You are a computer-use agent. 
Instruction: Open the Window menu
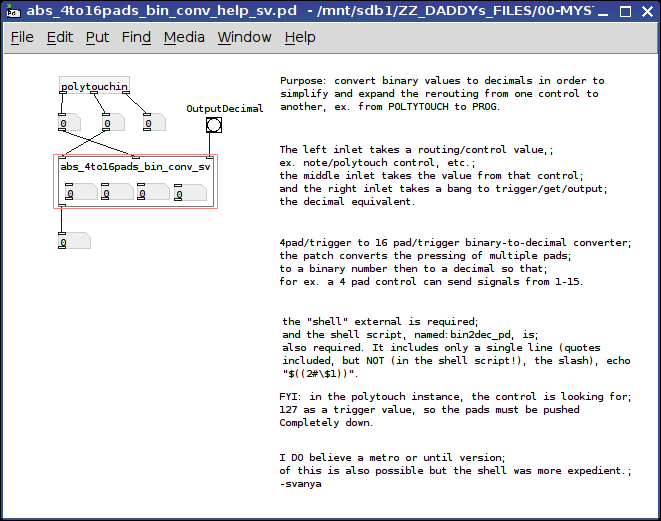coord(245,38)
